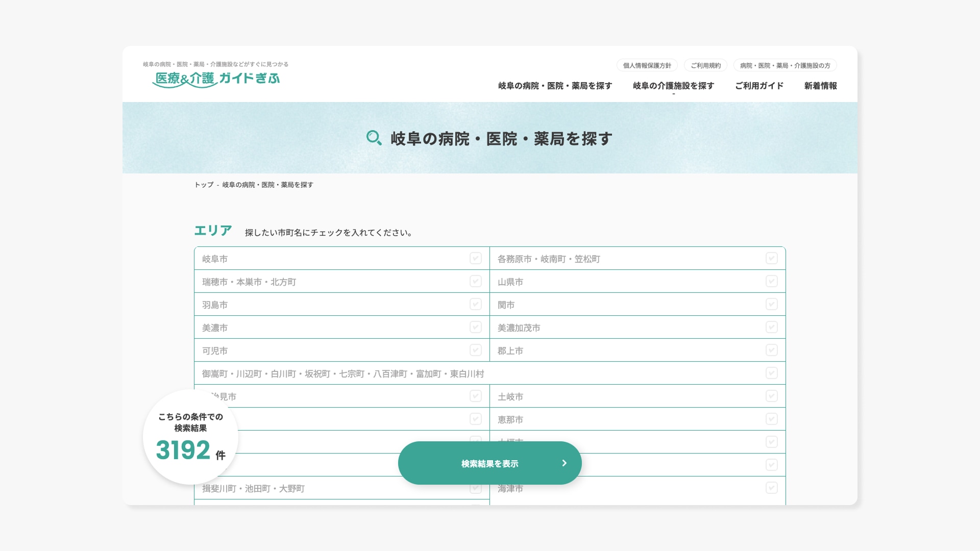980x551 pixels.
Task: Click the 可児市 area label
Action: [215, 350]
